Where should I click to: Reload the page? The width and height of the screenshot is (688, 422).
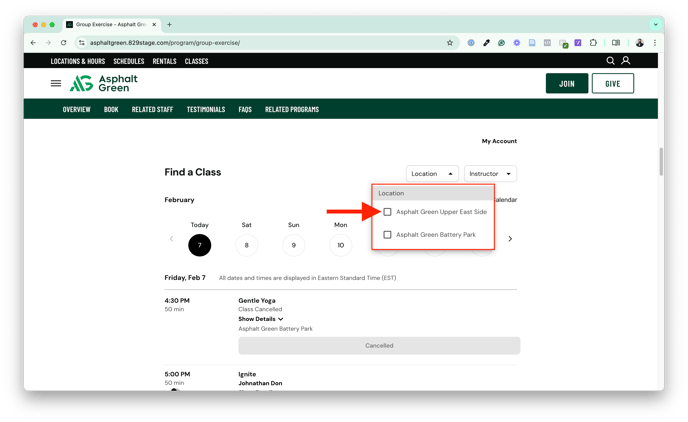[64, 43]
